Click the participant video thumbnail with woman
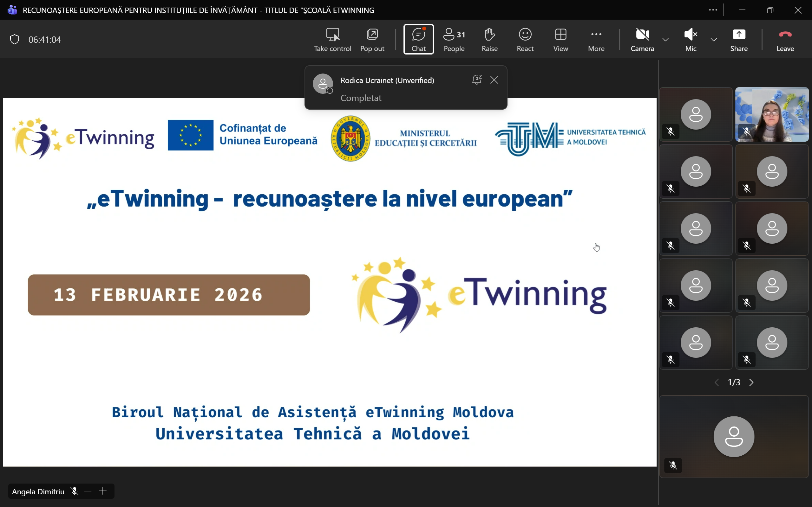This screenshot has width=812, height=507. click(x=772, y=114)
